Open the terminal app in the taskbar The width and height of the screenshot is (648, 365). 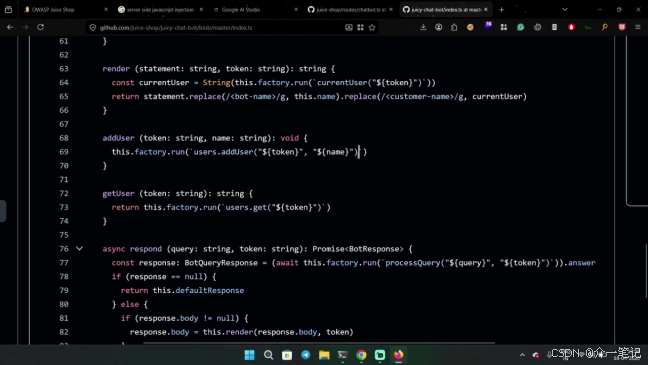tap(343, 355)
